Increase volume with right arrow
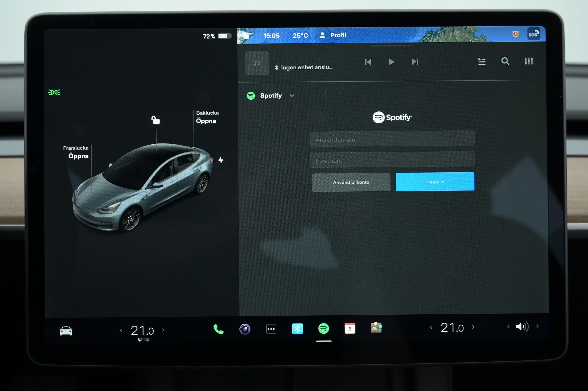Screen dimensions: 588x391 click(537, 326)
